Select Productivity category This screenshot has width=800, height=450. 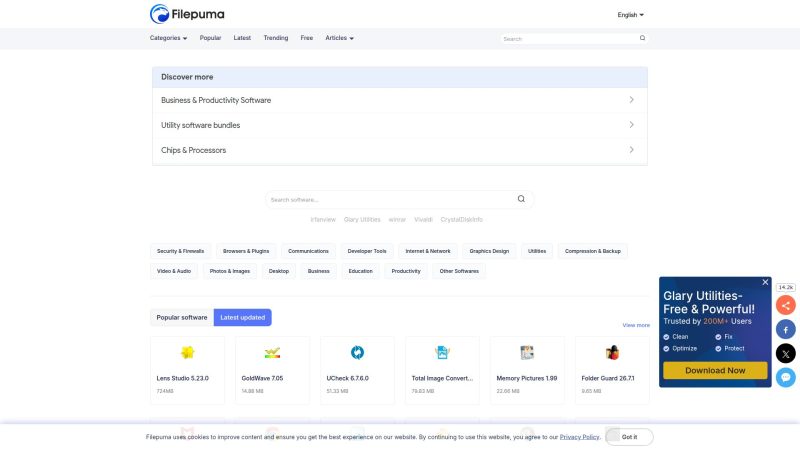tap(406, 271)
